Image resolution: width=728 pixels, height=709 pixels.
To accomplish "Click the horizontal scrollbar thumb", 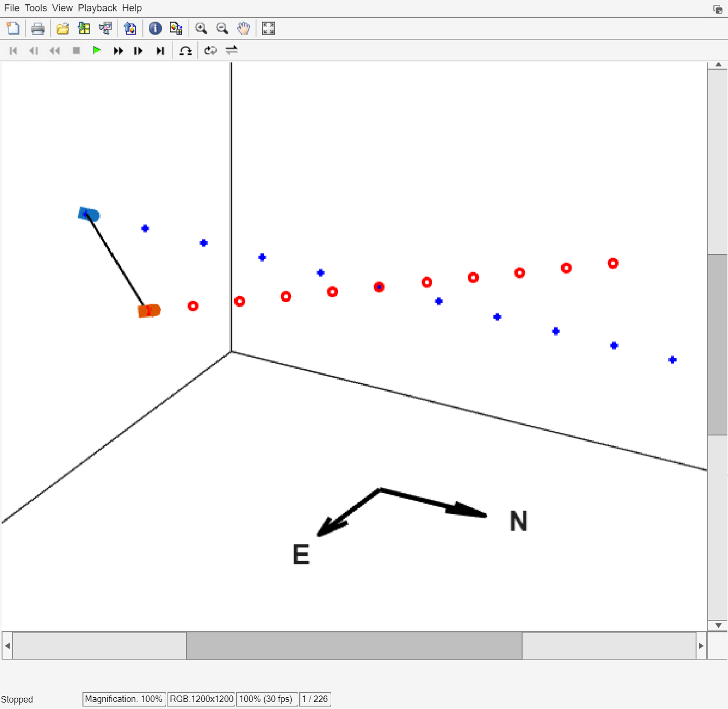I will pyautogui.click(x=354, y=645).
